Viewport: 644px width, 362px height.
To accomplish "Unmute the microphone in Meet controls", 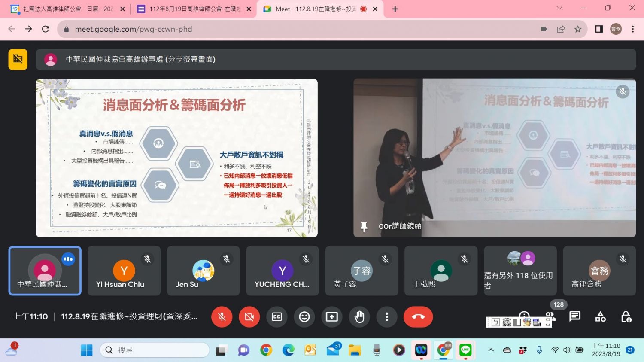I will pyautogui.click(x=222, y=317).
